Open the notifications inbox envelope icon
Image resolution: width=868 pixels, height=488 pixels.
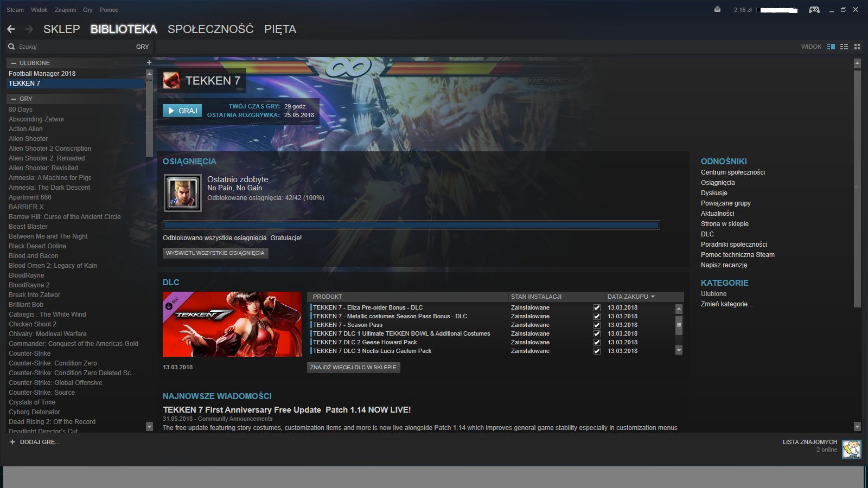pos(717,9)
